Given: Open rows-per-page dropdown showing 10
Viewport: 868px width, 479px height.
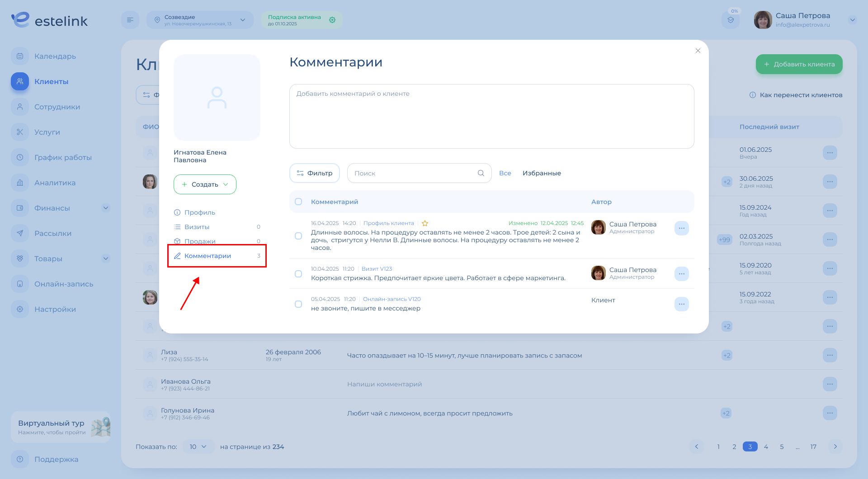Looking at the screenshot, I should pyautogui.click(x=198, y=446).
